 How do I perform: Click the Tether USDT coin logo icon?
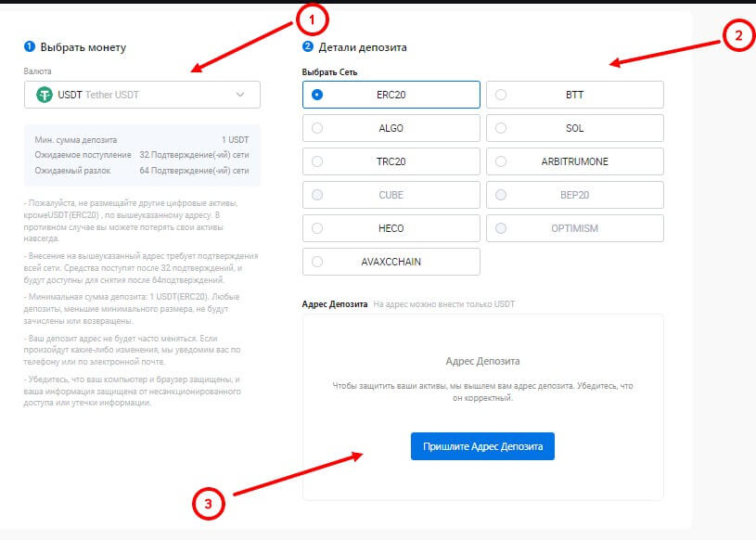pyautogui.click(x=43, y=95)
